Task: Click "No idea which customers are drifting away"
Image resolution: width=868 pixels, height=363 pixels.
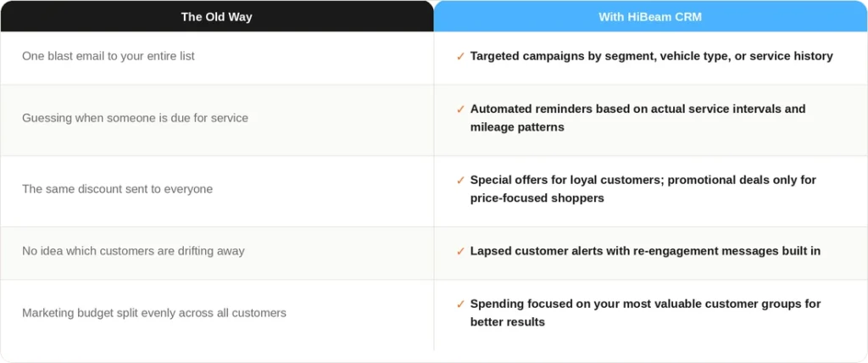Action: tap(133, 251)
